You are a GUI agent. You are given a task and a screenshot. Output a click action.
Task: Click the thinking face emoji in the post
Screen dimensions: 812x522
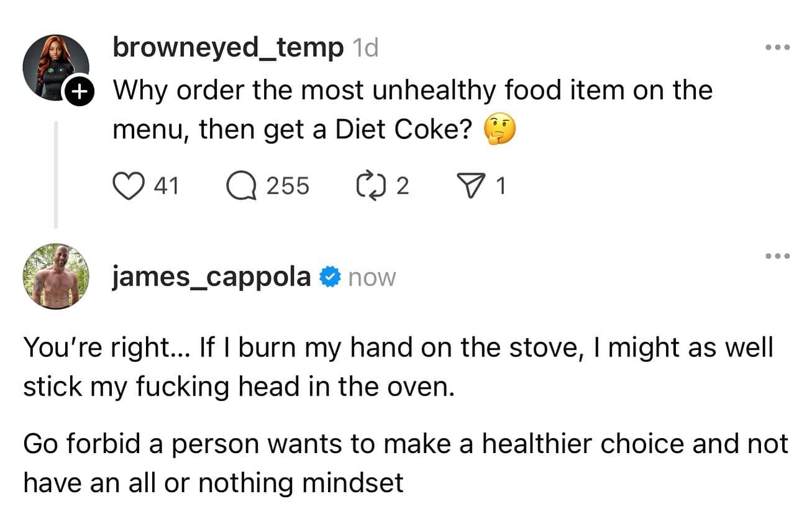[x=499, y=130]
